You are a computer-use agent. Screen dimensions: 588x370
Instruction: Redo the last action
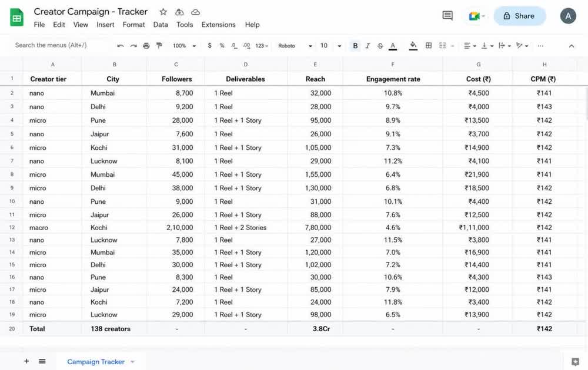[x=133, y=46]
